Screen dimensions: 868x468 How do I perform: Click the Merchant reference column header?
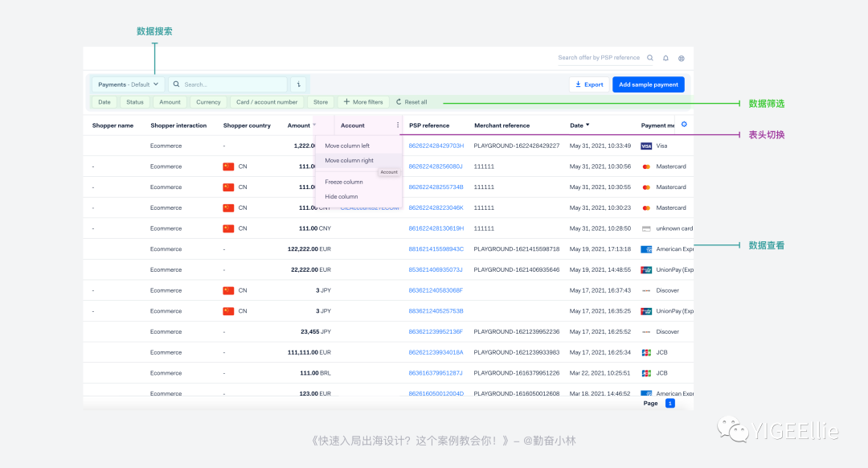point(502,125)
